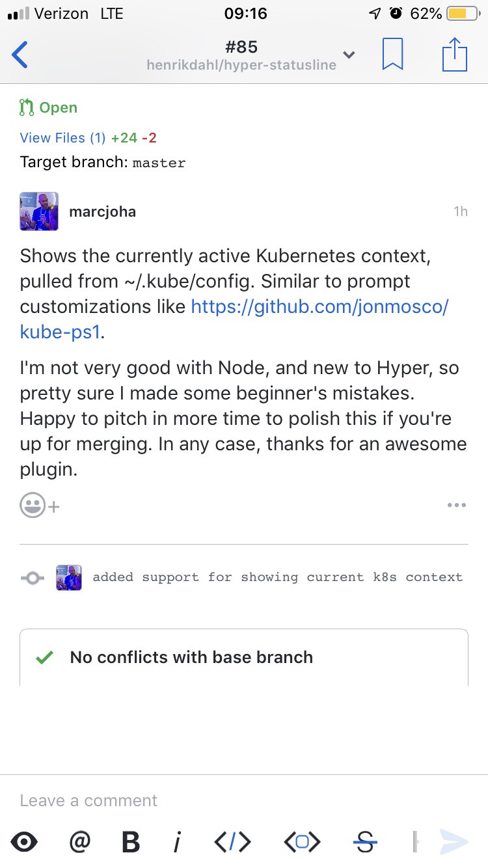Open commit 'added support for showing current k8s context'

tap(278, 577)
